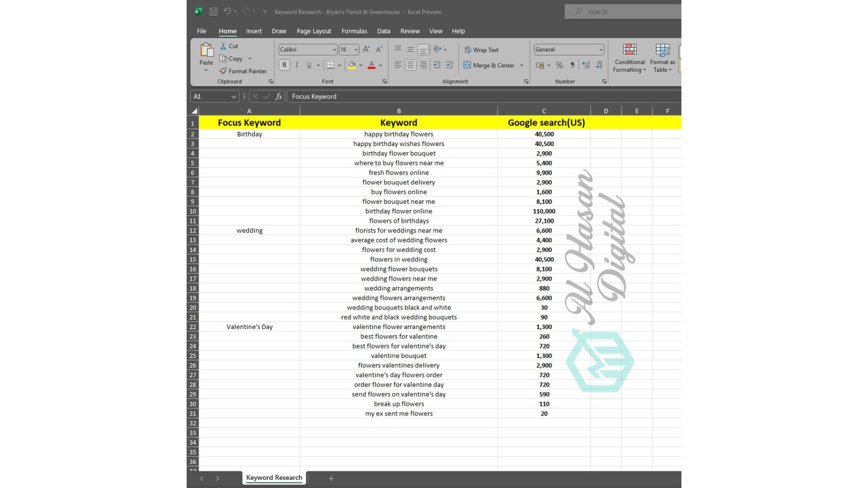The height and width of the screenshot is (488, 868).
Task: Align text right
Action: (x=423, y=65)
